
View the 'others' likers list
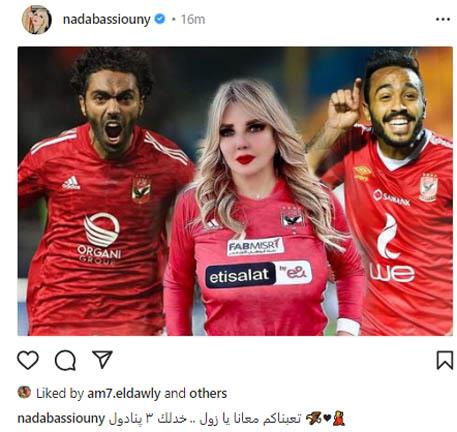pos(208,394)
